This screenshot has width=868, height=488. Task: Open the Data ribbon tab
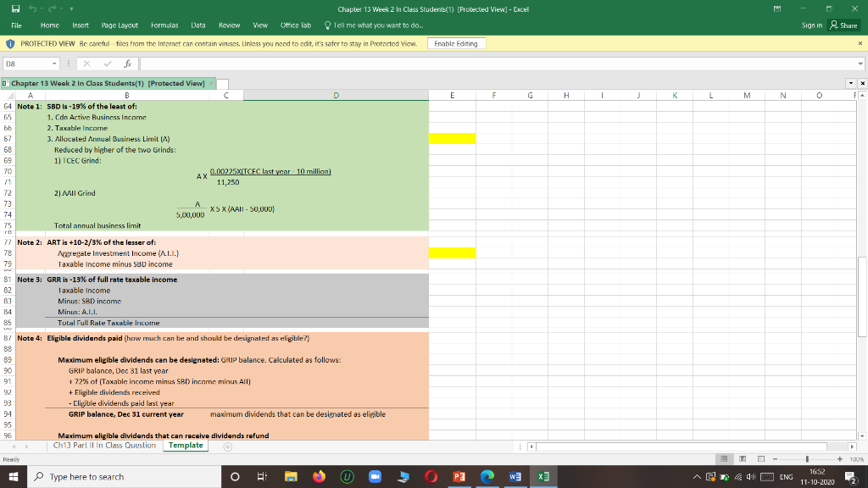click(x=198, y=25)
